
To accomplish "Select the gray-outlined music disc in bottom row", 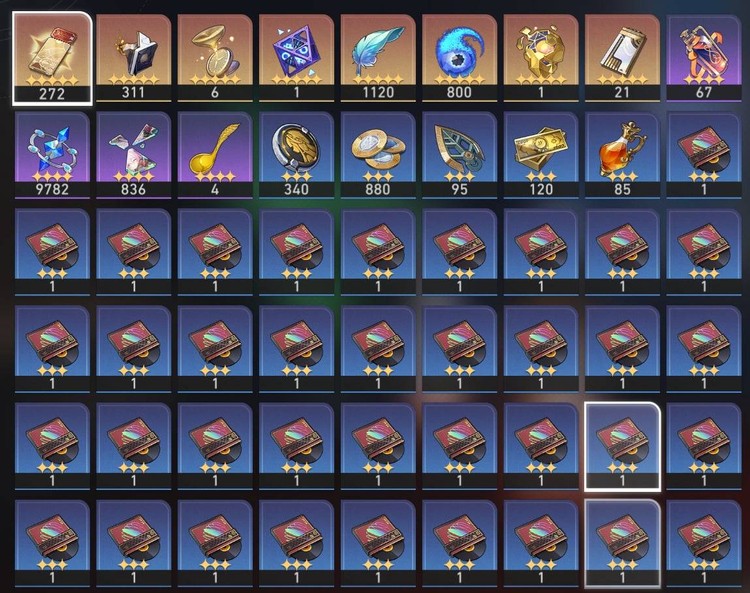I will click(622, 543).
